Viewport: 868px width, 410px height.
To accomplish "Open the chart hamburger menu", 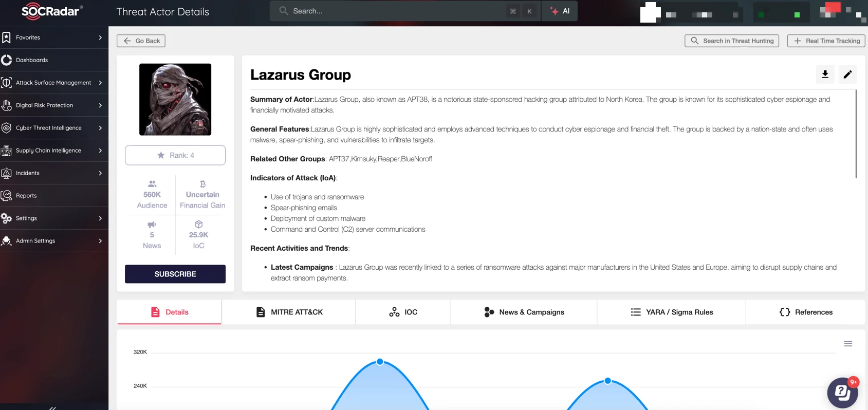I will coord(848,344).
